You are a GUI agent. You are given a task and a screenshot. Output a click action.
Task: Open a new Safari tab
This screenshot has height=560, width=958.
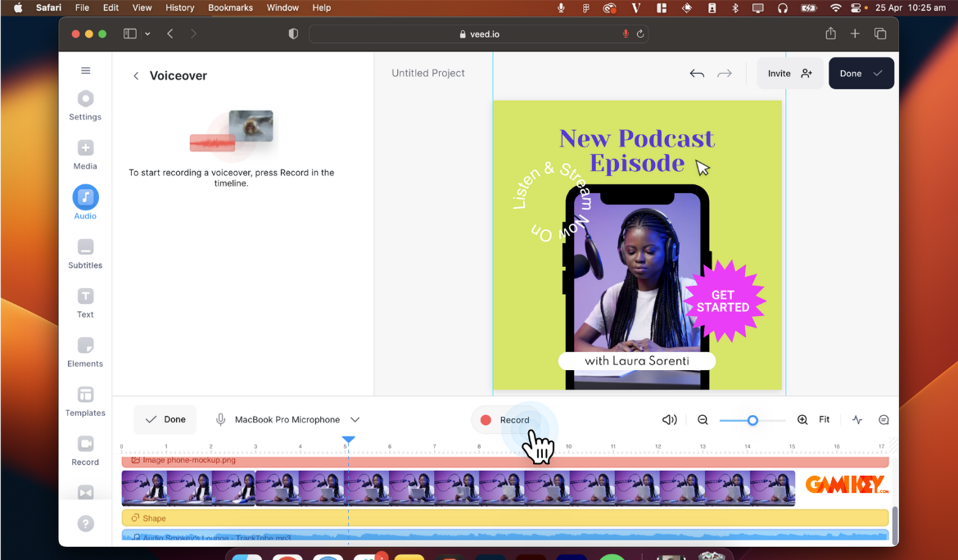[x=855, y=34]
